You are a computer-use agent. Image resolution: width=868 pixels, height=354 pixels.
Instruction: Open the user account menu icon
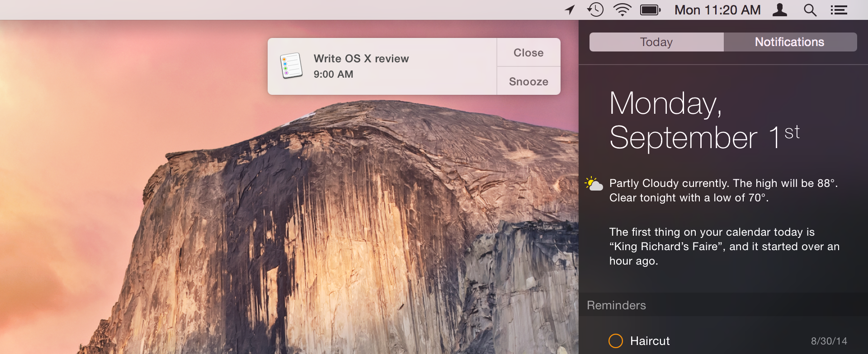(x=779, y=10)
